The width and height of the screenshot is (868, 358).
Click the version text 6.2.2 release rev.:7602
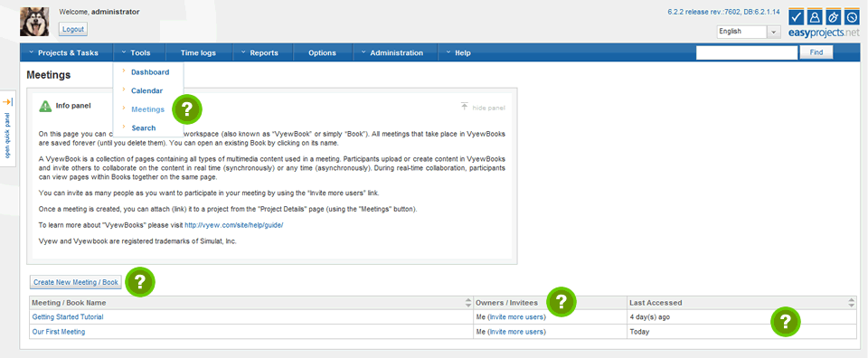coord(724,12)
